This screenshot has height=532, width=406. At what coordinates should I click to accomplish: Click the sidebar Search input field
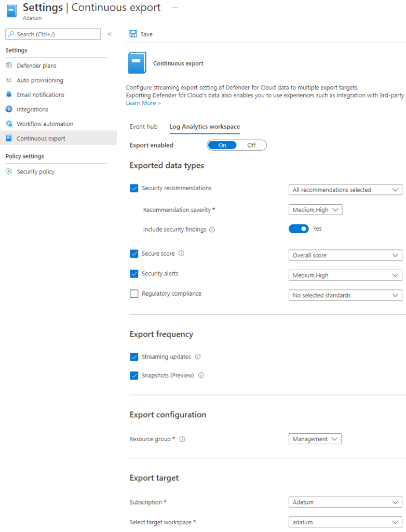[x=53, y=34]
